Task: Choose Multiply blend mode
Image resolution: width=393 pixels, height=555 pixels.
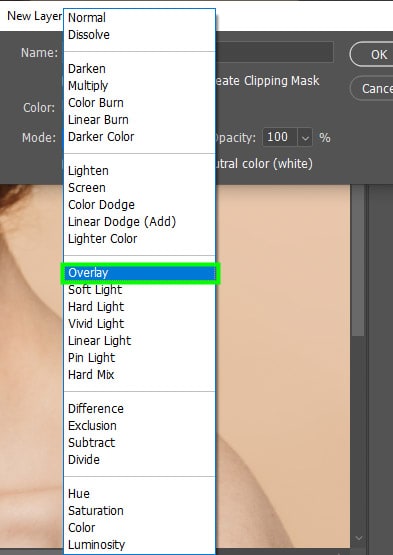Action: point(139,86)
